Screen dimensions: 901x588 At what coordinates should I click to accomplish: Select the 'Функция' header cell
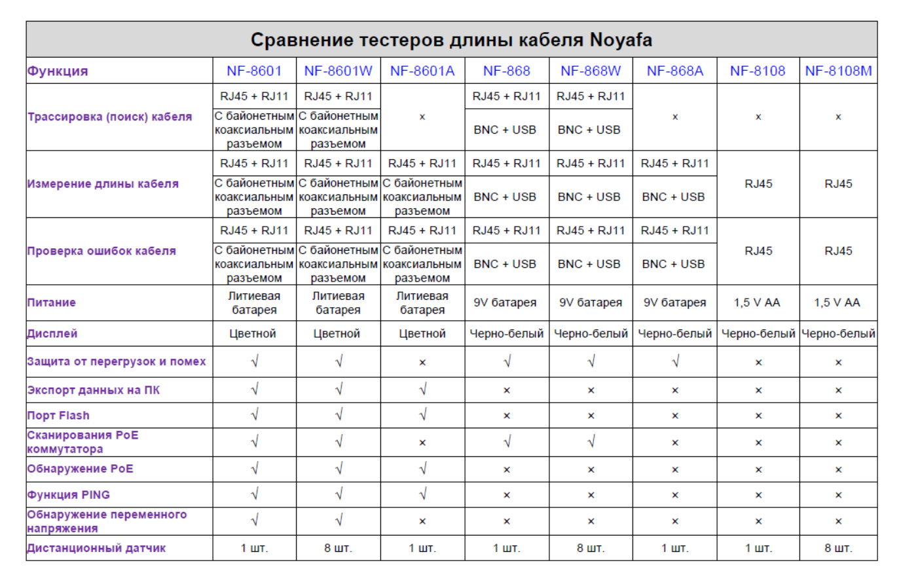[x=58, y=71]
